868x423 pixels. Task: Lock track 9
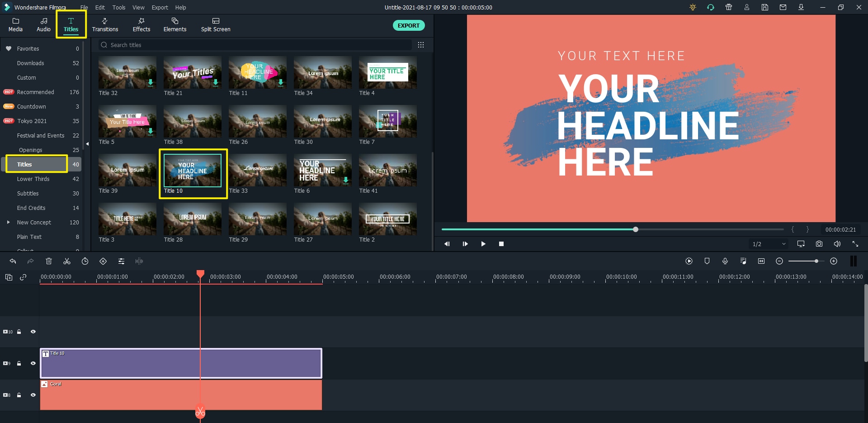click(19, 363)
